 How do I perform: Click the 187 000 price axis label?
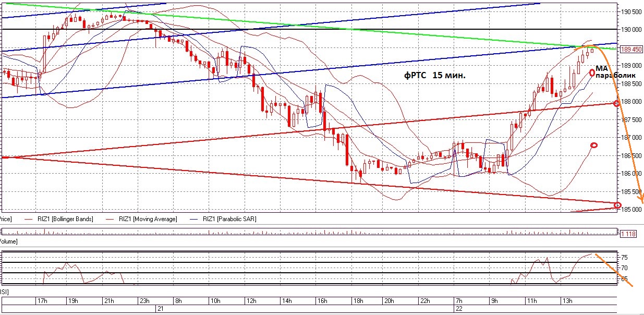pos(631,138)
